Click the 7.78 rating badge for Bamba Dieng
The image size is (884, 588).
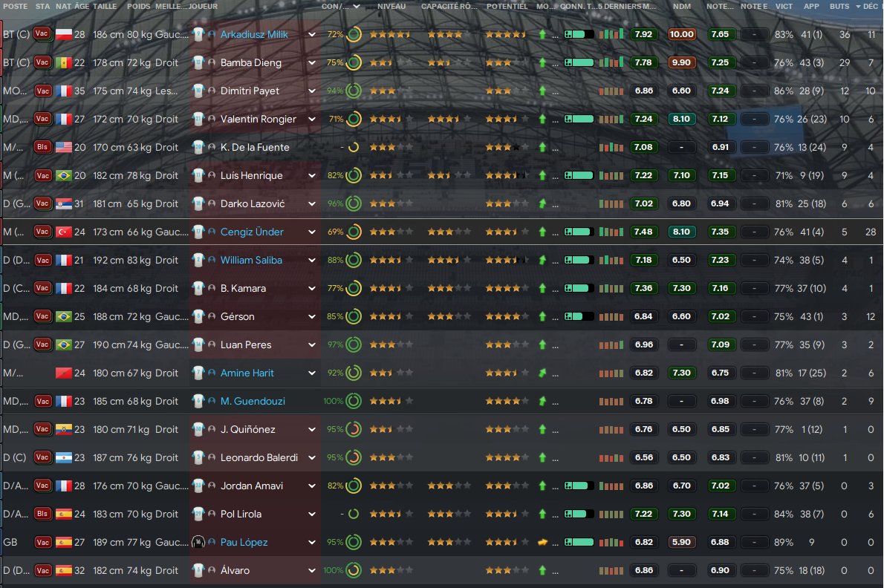pyautogui.click(x=643, y=62)
